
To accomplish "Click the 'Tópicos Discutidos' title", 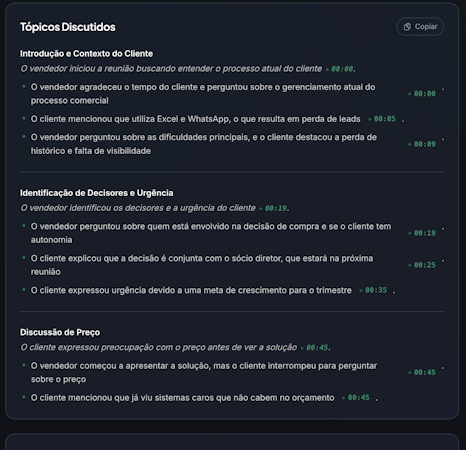I will (x=68, y=27).
